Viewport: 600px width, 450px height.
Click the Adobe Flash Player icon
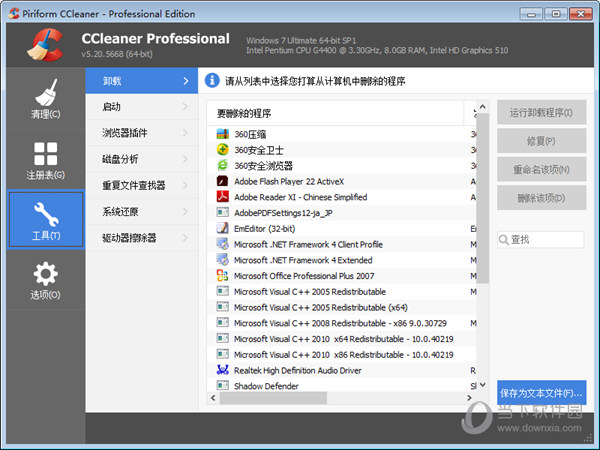click(223, 181)
